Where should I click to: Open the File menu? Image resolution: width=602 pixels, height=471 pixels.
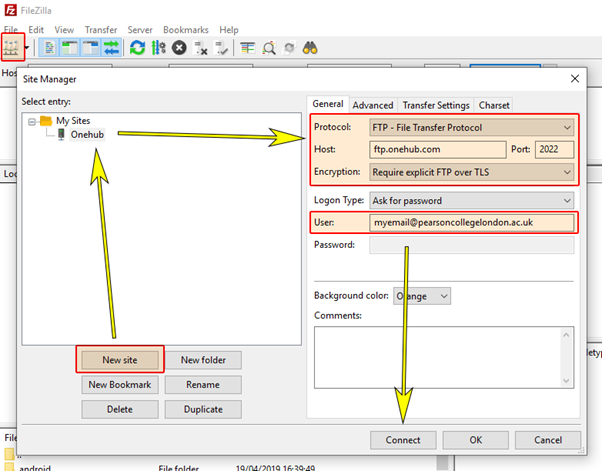coord(11,30)
